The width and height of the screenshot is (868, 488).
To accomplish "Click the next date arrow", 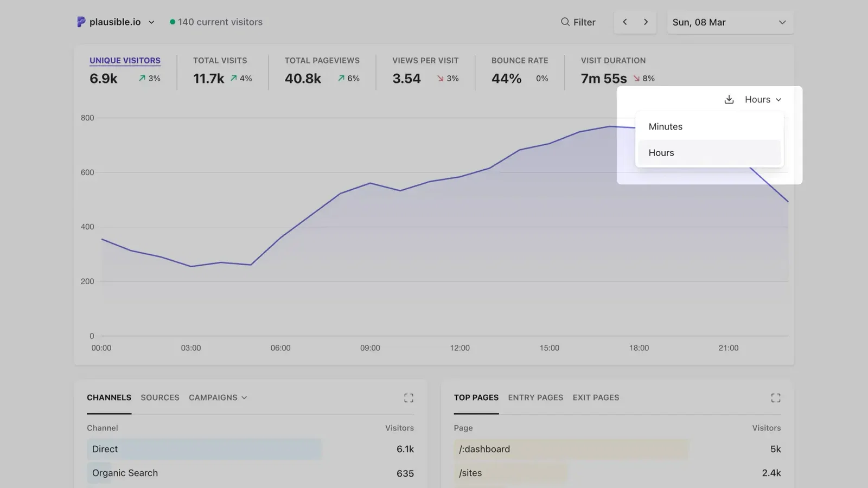I will click(x=646, y=22).
